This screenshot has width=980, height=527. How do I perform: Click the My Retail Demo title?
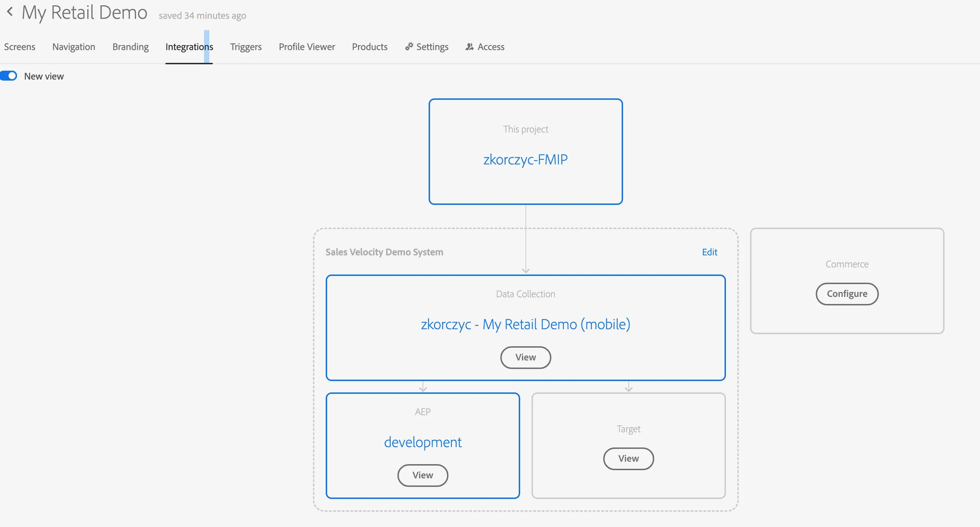pyautogui.click(x=84, y=12)
